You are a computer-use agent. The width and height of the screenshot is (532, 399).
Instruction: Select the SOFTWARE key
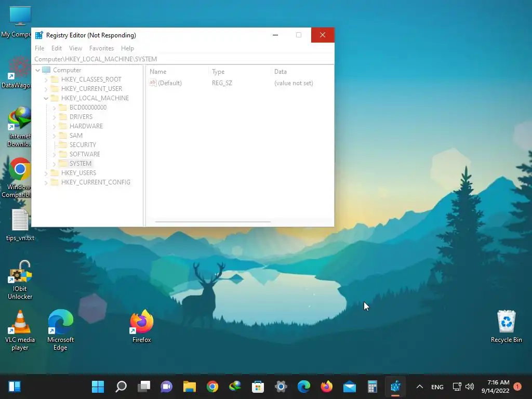pyautogui.click(x=85, y=154)
